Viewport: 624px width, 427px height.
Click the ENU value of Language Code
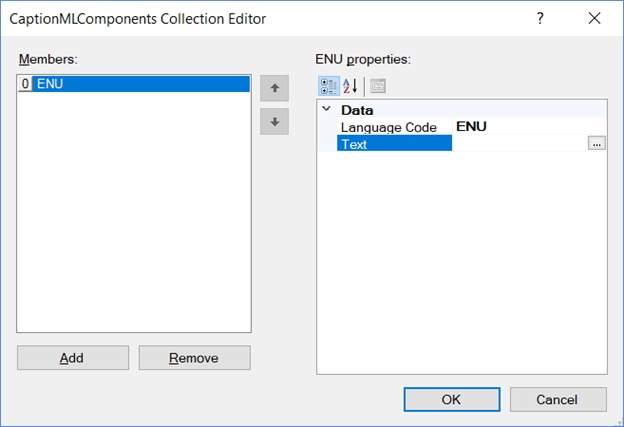point(471,127)
